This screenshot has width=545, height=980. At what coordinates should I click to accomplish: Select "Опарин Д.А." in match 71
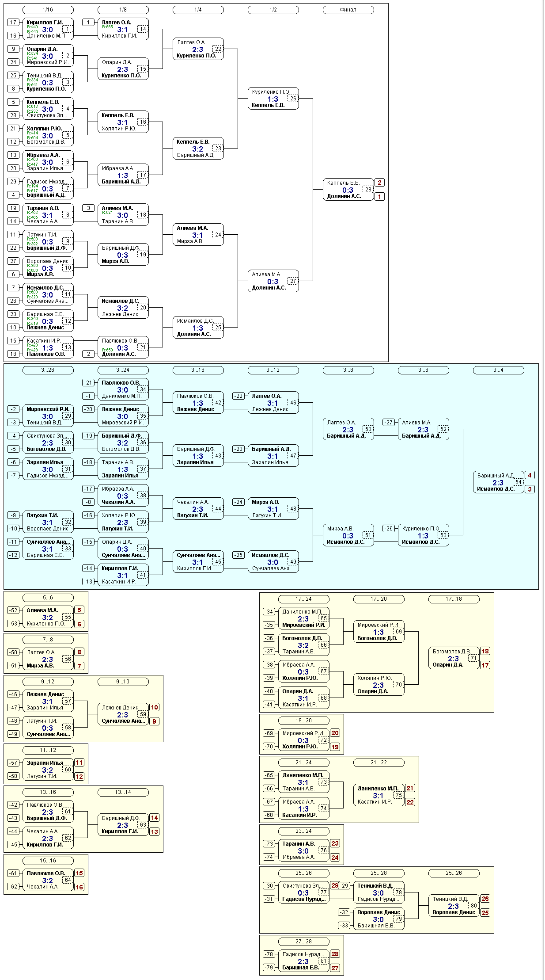(447, 665)
